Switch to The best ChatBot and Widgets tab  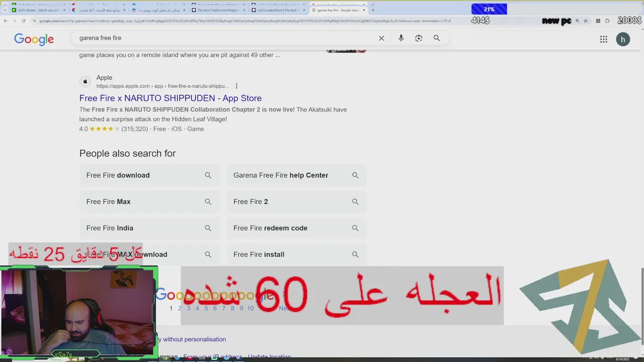tap(217, 10)
